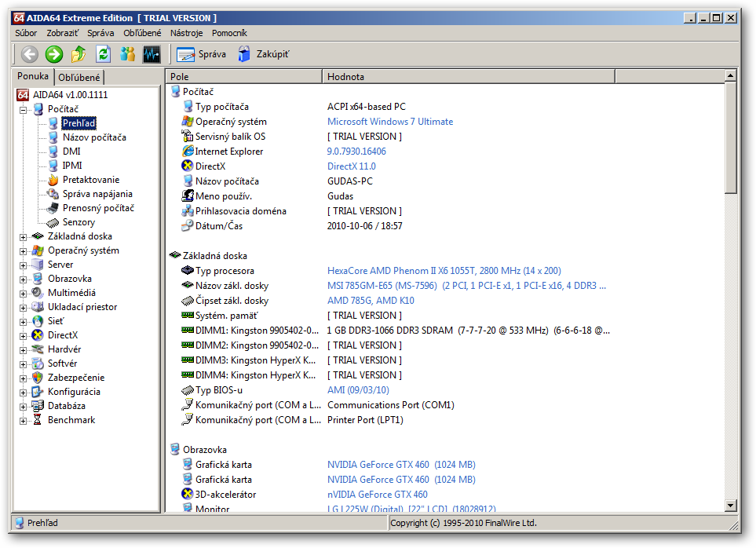756x548 pixels.
Task: Select the AIDA64 v1.00.1111 root node
Action: (x=71, y=95)
